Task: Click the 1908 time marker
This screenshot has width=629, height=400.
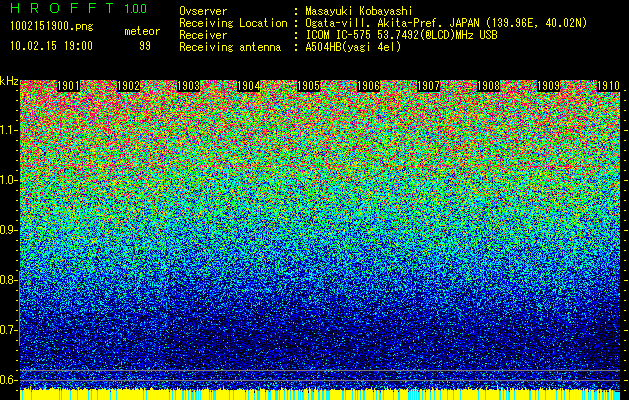Action: click(x=488, y=86)
